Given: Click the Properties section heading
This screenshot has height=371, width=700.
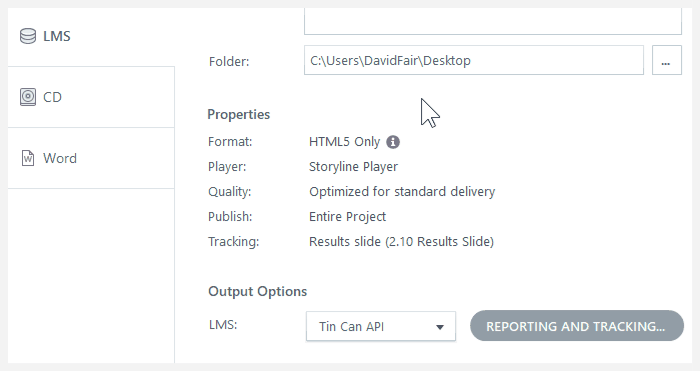Looking at the screenshot, I should (x=238, y=115).
